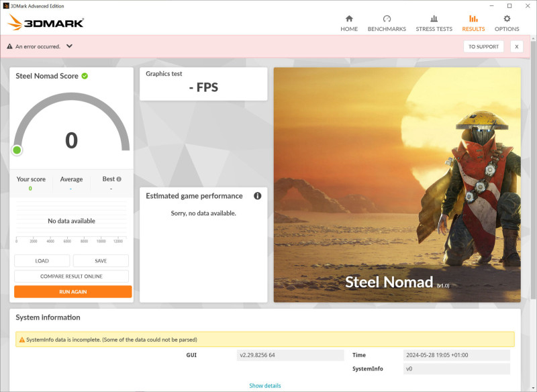Click the green score gauge marker
The image size is (537, 392).
(17, 150)
